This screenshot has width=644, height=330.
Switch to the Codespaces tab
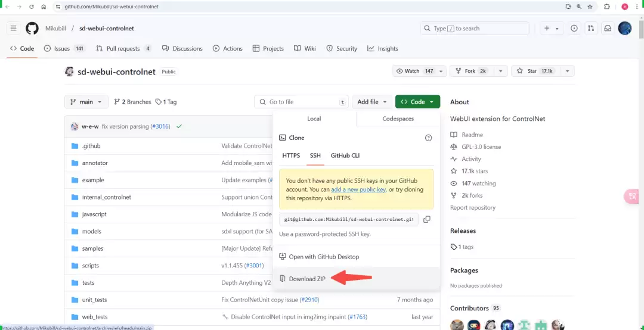click(398, 119)
